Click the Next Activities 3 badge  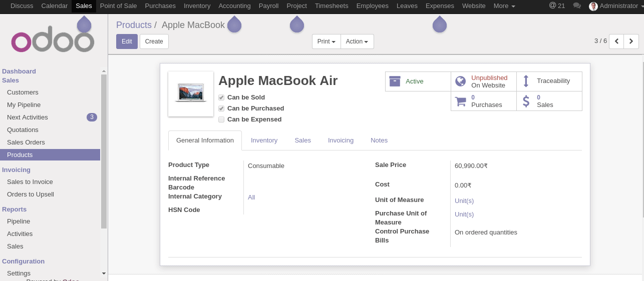point(92,117)
